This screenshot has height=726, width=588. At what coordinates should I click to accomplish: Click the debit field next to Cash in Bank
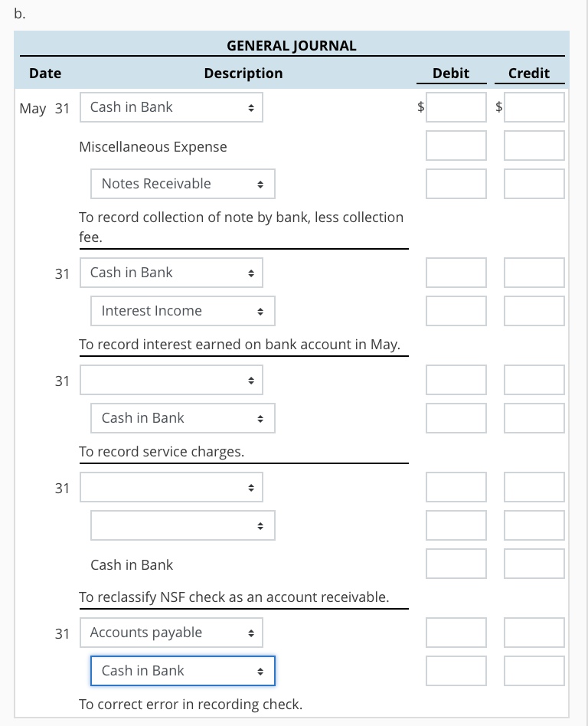click(456, 107)
